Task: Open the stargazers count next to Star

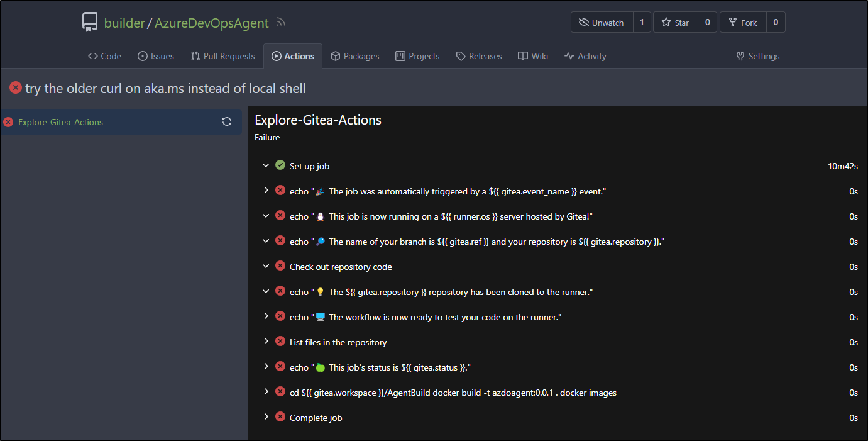Action: pos(707,23)
